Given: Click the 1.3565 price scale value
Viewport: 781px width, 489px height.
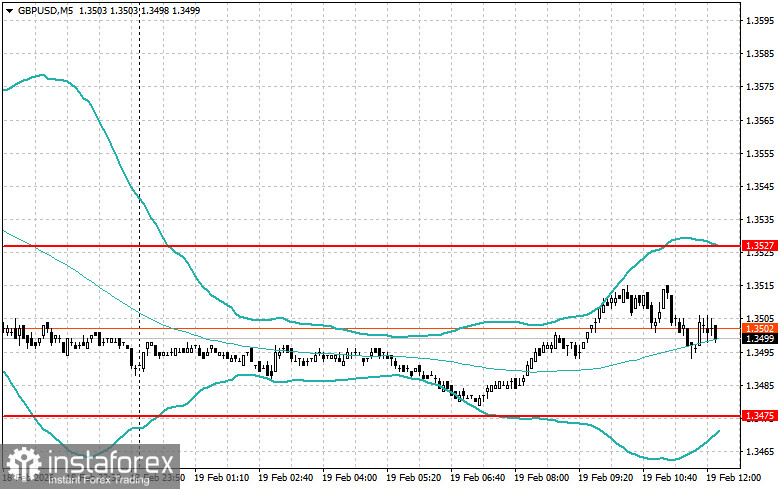Looking at the screenshot, I should tap(760, 121).
